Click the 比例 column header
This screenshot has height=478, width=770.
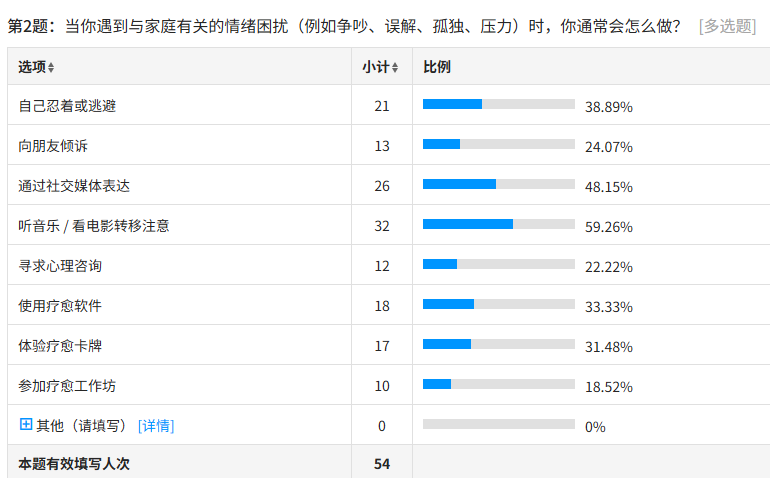[x=437, y=67]
